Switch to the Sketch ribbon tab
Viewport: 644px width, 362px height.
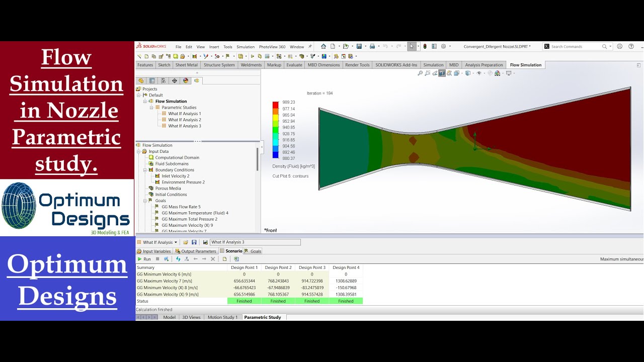pos(165,65)
